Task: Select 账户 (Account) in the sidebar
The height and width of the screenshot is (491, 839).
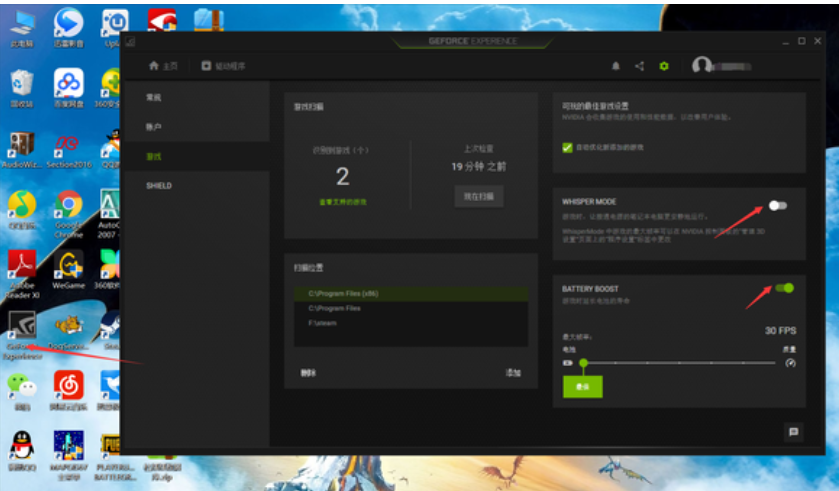Action: point(153,127)
